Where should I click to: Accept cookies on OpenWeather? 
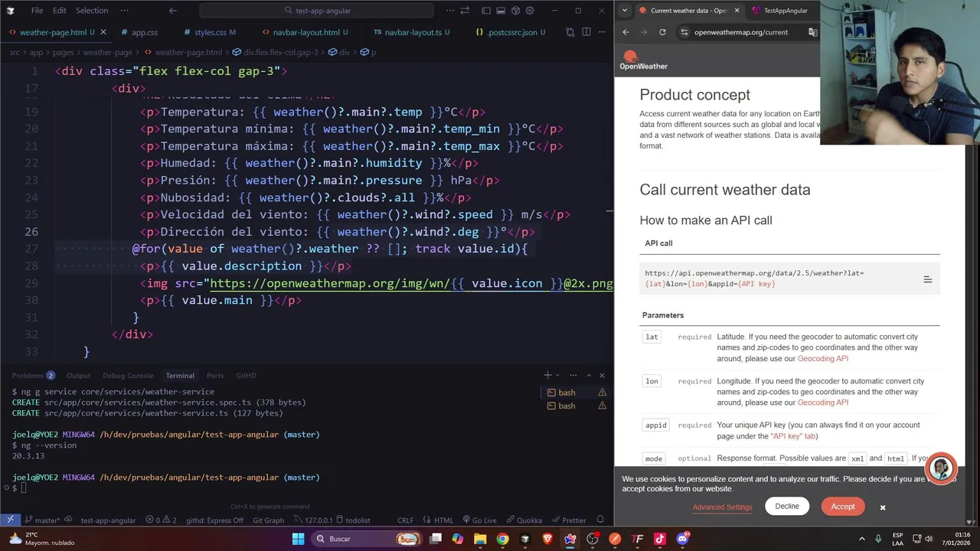pos(842,507)
